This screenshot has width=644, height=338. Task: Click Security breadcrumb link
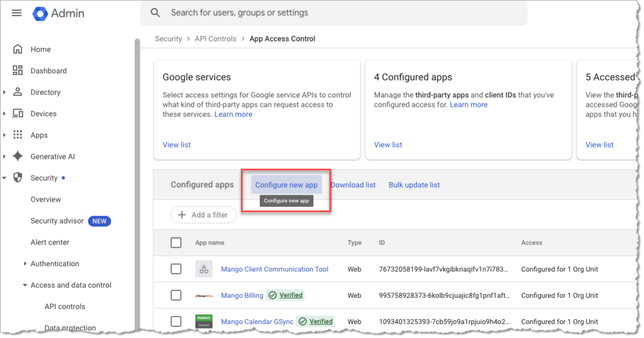pyautogui.click(x=169, y=38)
